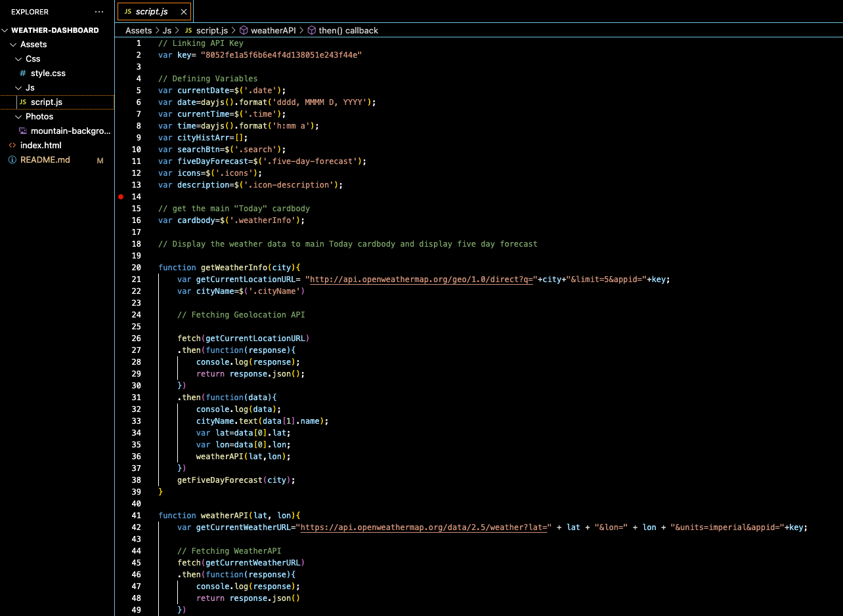The height and width of the screenshot is (616, 843).
Task: Collapse the Css folder
Action: tap(19, 59)
